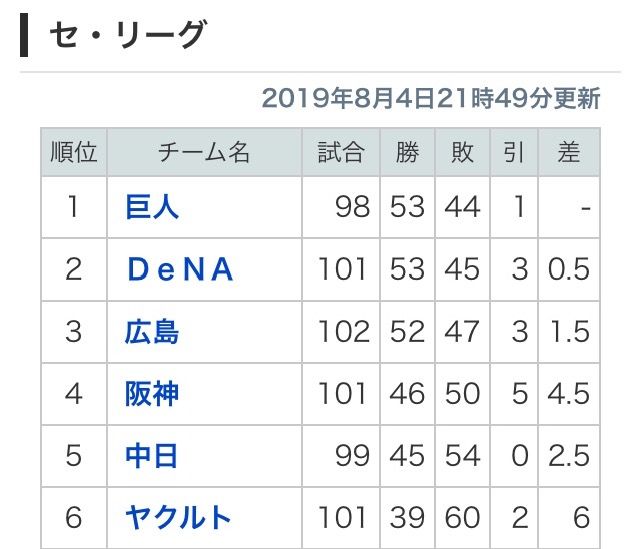
Task: Click the 差 column header
Action: click(568, 152)
